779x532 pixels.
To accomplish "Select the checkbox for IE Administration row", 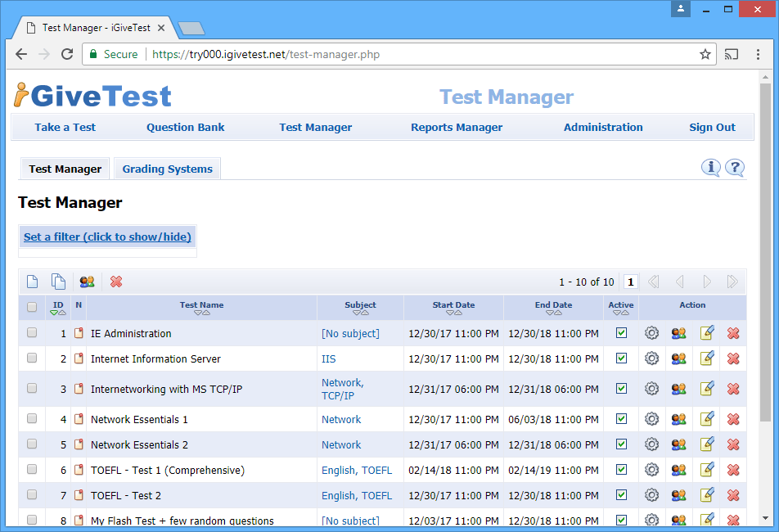I will (32, 333).
